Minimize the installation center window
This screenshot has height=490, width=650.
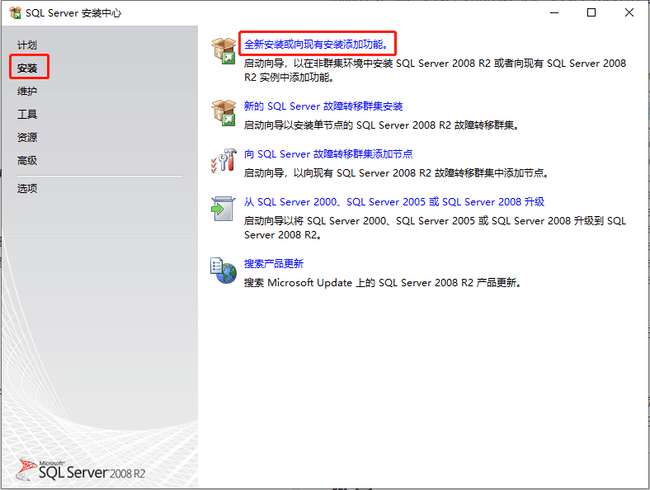[x=554, y=13]
